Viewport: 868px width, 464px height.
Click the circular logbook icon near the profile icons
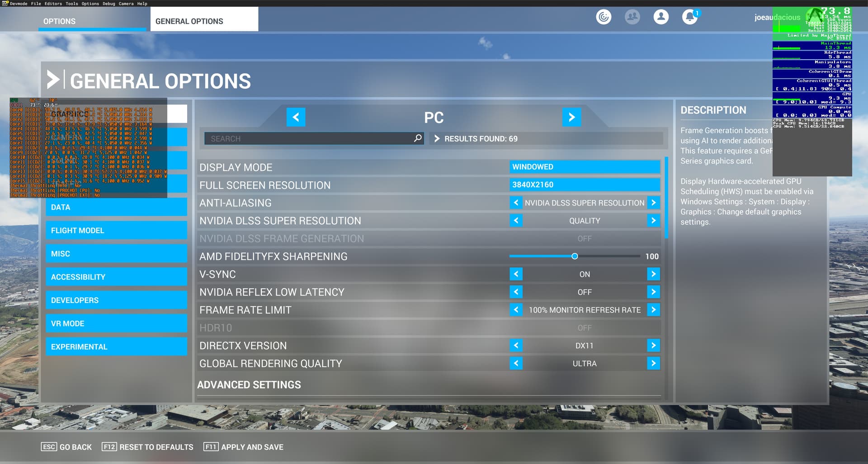604,17
